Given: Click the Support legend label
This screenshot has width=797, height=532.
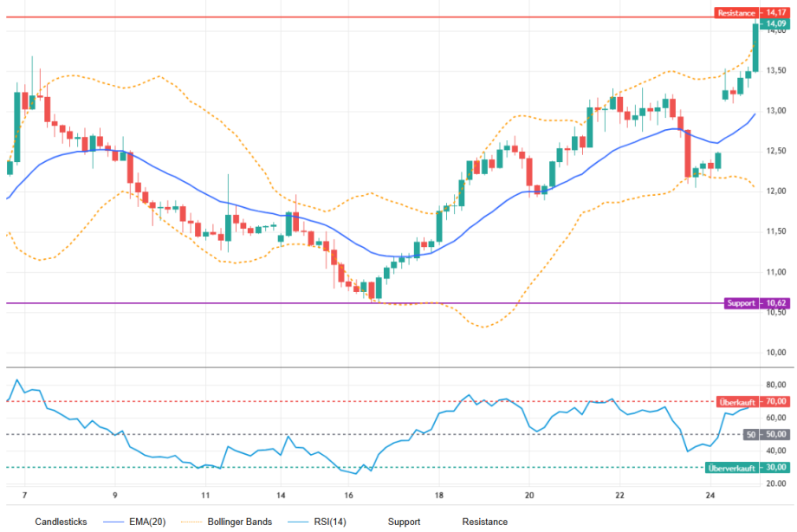Looking at the screenshot, I should coord(404,522).
